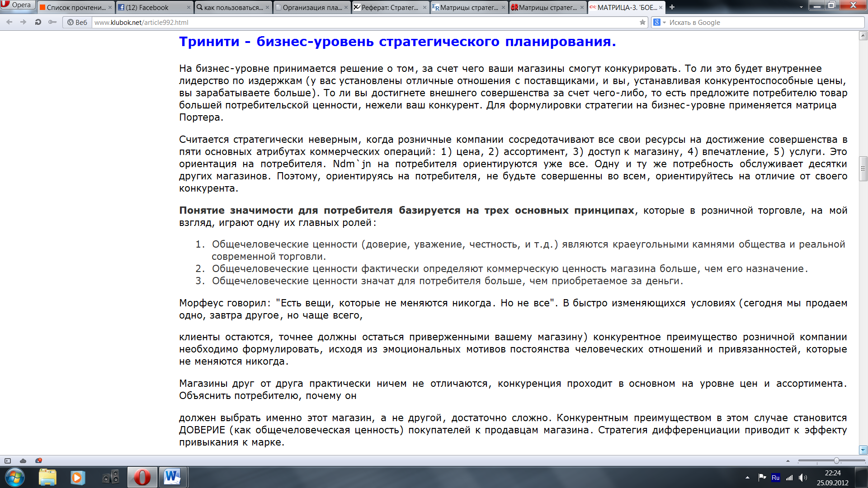Launch Windows Media Player from taskbar
868x488 pixels.
coord(78,478)
